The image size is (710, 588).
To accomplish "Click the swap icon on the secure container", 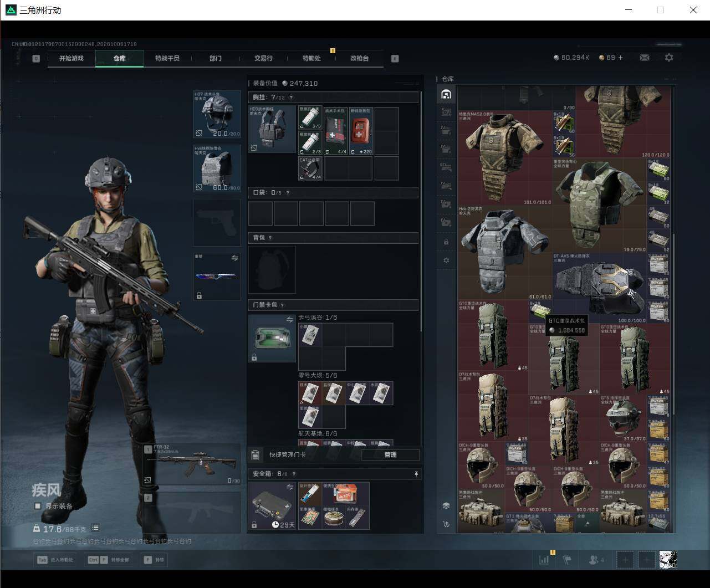I will [x=289, y=487].
